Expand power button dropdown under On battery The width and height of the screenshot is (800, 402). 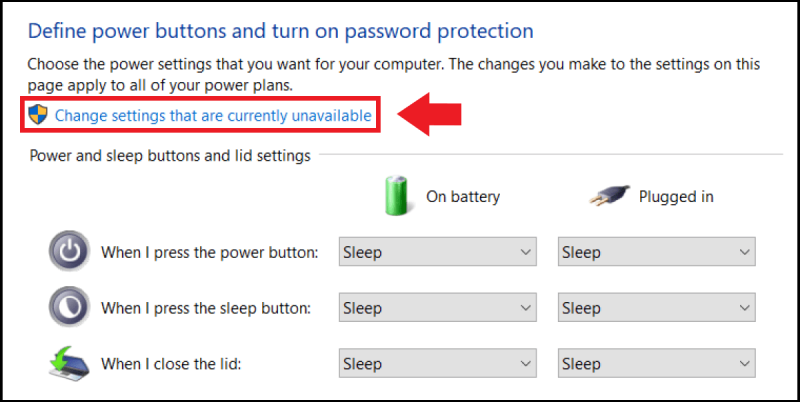tap(438, 252)
